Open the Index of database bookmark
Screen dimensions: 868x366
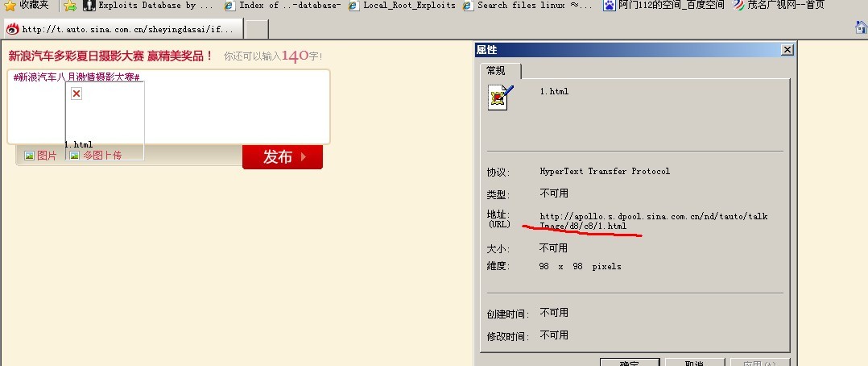283,6
